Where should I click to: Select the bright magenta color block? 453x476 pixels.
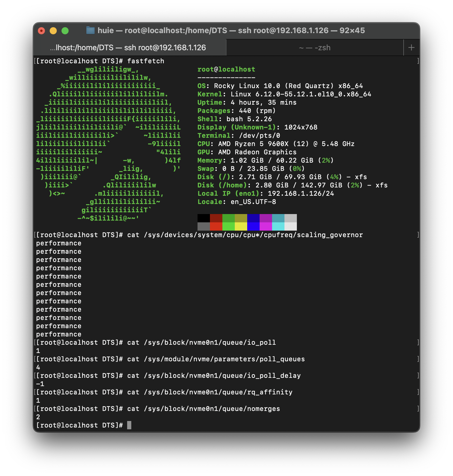coord(266,226)
